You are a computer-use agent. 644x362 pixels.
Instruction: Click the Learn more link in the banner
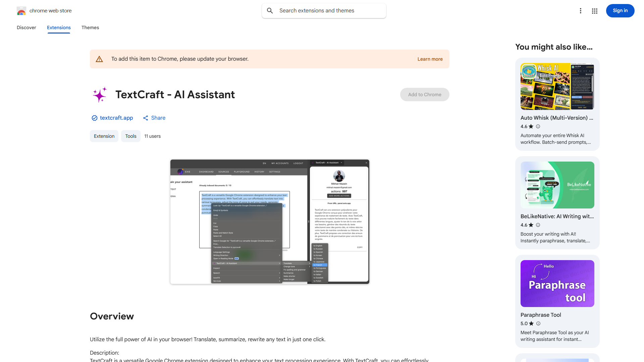click(430, 59)
